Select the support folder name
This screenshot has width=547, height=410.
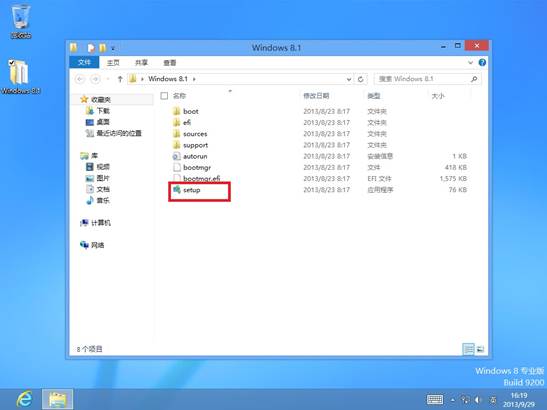[x=195, y=145]
